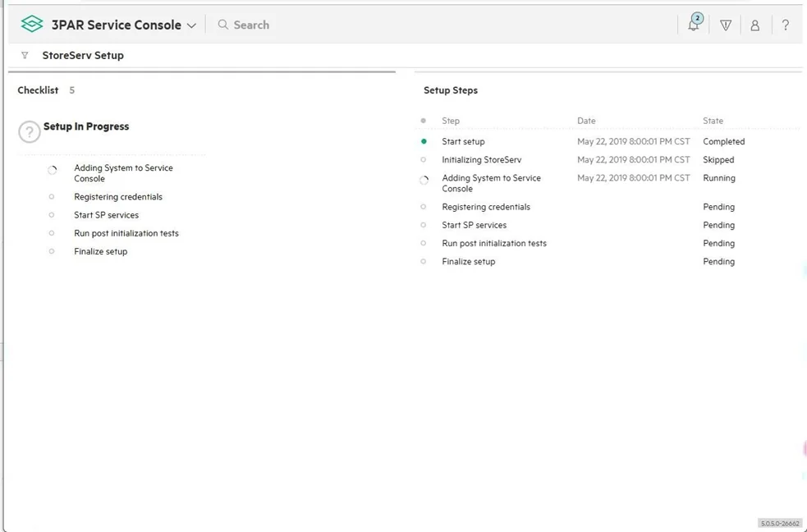Click Pending state of Finalize setup
The image size is (807, 532).
pos(718,261)
